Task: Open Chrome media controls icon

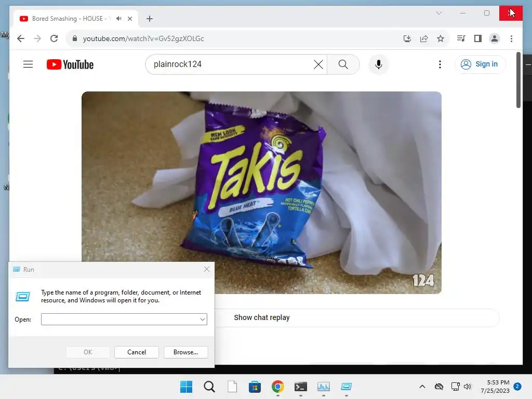Action: click(x=461, y=38)
